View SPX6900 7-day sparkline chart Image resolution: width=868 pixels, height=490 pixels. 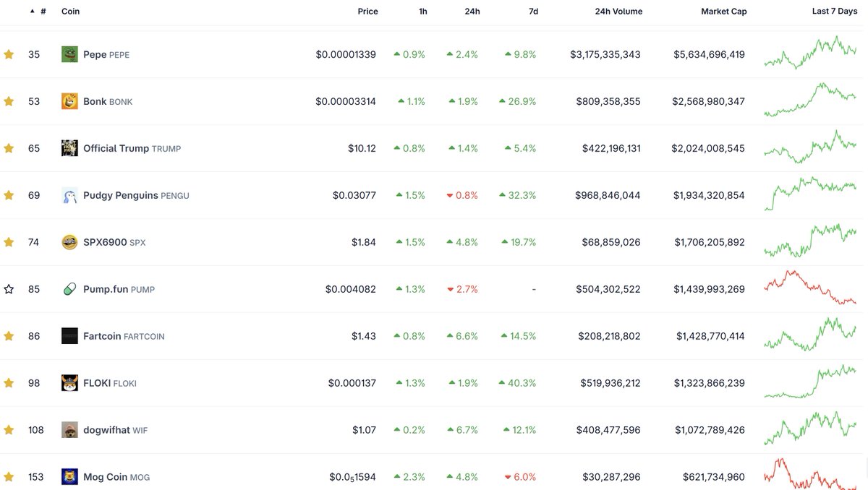[810, 241]
